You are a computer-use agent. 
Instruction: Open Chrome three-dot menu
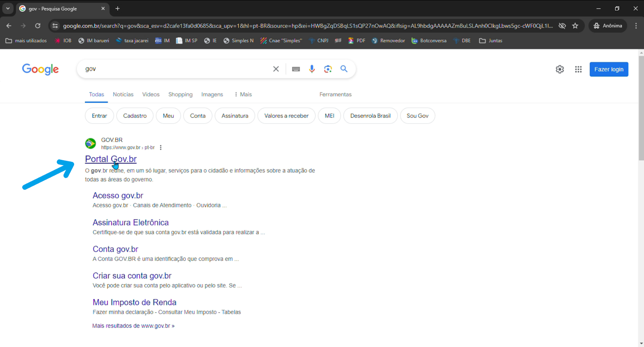(x=636, y=26)
